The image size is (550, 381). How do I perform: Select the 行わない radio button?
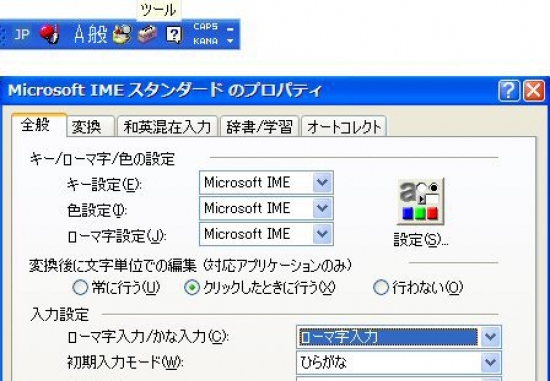pos(381,288)
